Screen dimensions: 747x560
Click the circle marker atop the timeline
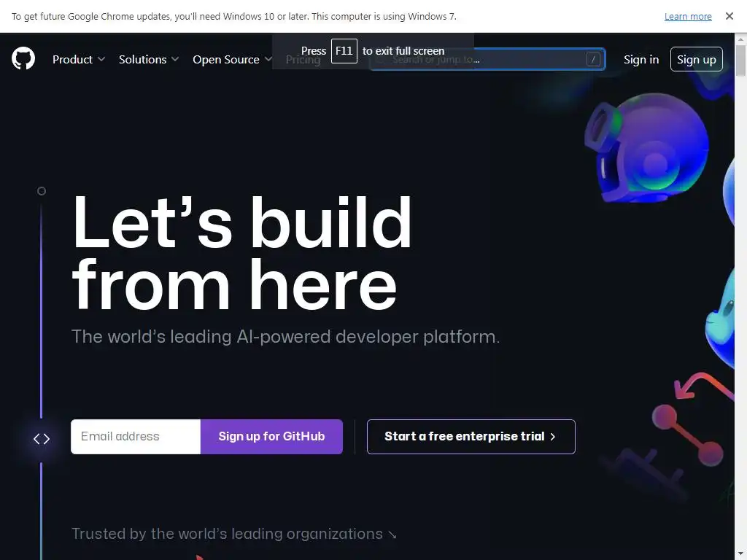[x=42, y=191]
